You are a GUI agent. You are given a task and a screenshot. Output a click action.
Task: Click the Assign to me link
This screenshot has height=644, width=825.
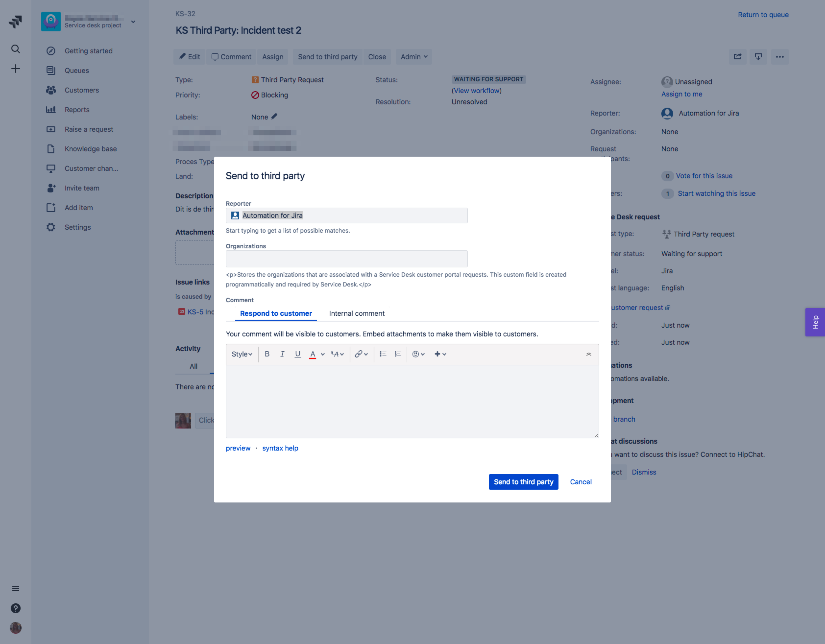(x=681, y=94)
